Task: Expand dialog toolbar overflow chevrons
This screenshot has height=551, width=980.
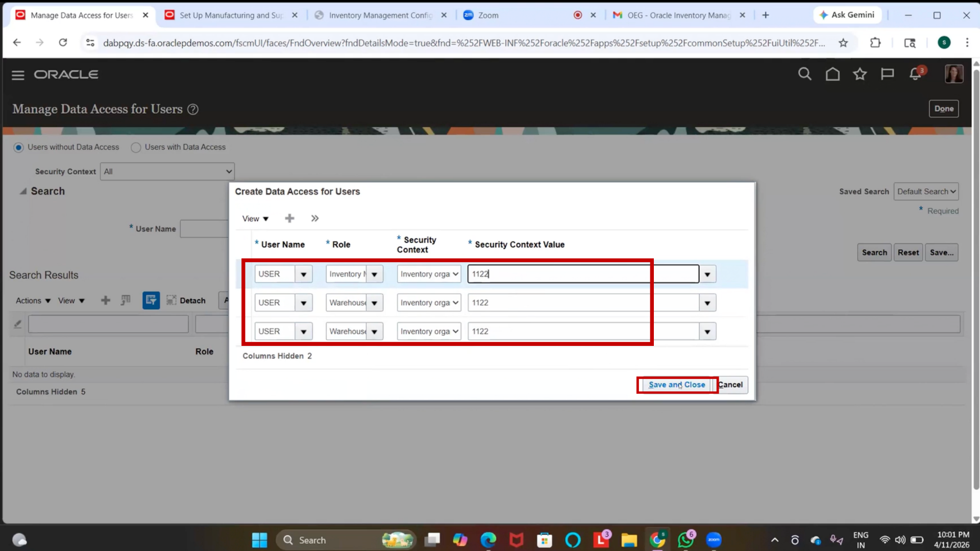Action: (315, 218)
